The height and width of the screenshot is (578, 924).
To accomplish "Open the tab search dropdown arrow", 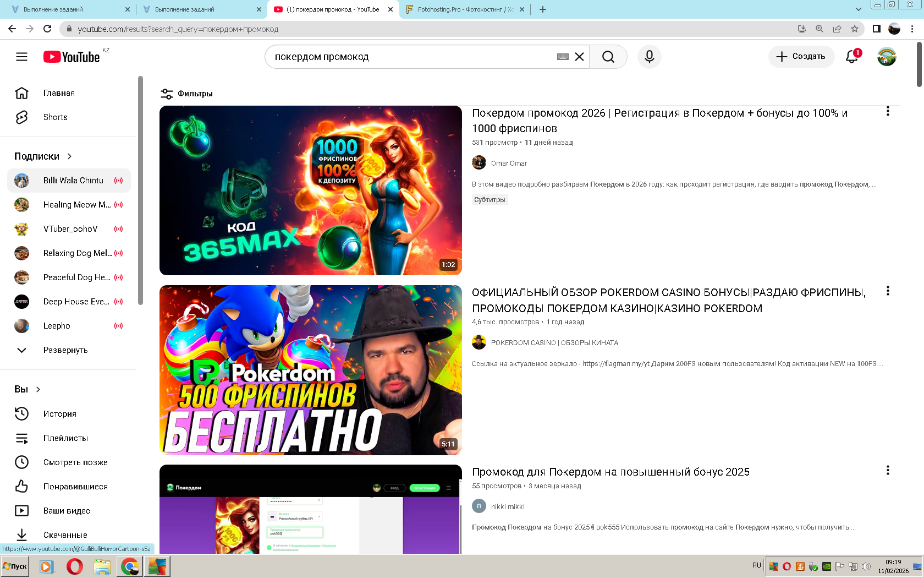I will click(x=859, y=9).
